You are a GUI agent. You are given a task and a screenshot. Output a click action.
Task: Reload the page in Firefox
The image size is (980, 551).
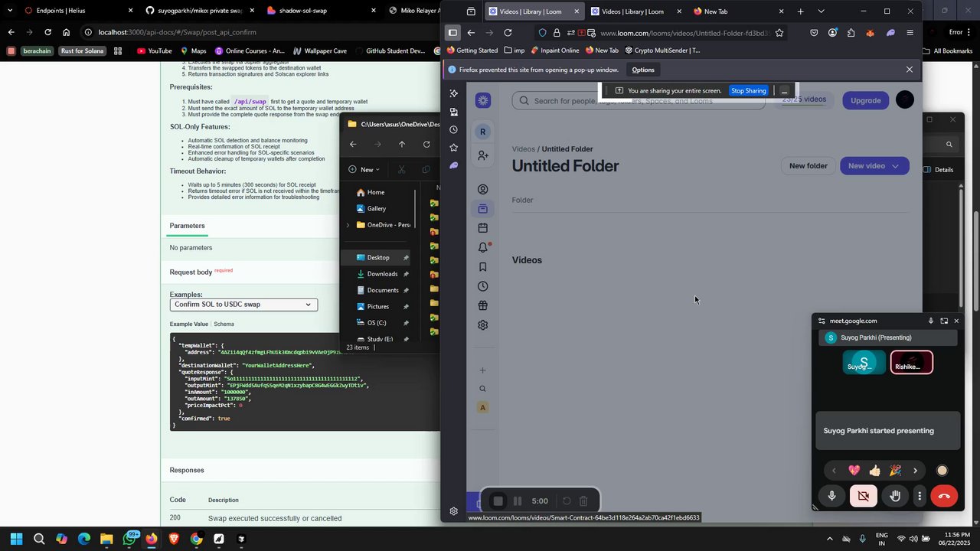508,33
